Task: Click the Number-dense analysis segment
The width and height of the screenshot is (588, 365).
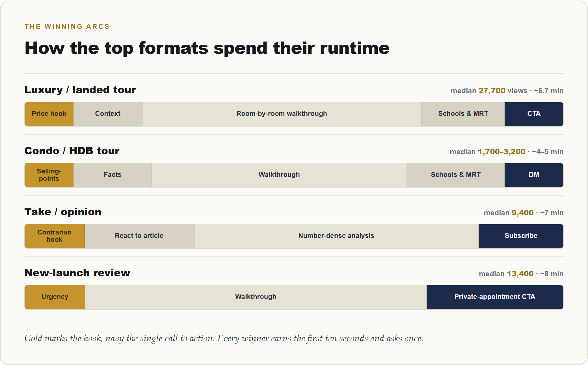Action: (x=336, y=236)
